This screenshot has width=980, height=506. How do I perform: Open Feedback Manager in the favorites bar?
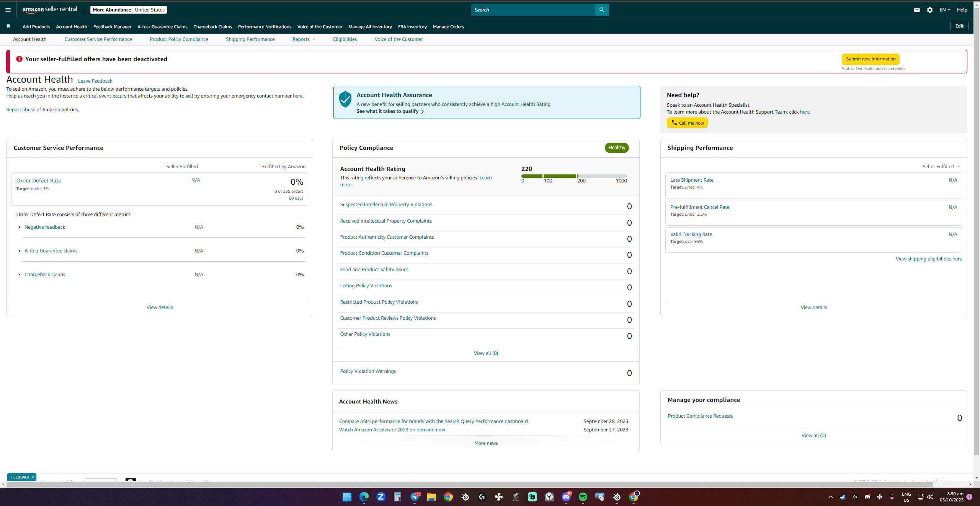click(113, 27)
